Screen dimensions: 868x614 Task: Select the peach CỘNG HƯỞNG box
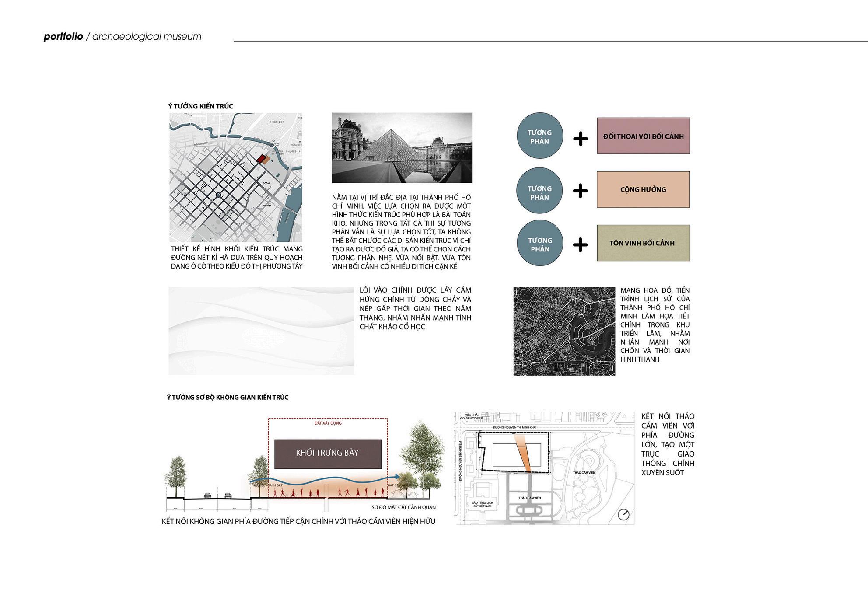tap(643, 189)
